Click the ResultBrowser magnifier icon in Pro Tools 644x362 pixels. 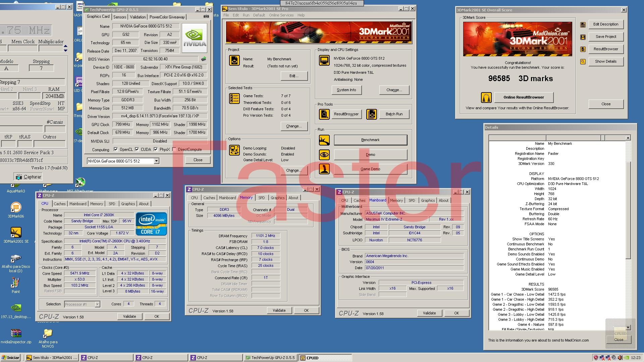(x=324, y=114)
